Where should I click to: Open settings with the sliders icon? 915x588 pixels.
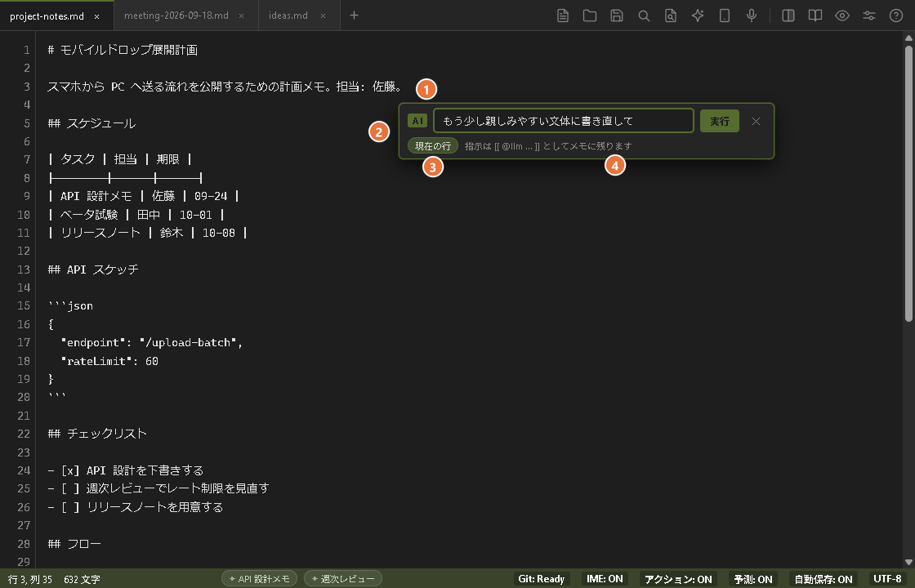[x=869, y=16]
